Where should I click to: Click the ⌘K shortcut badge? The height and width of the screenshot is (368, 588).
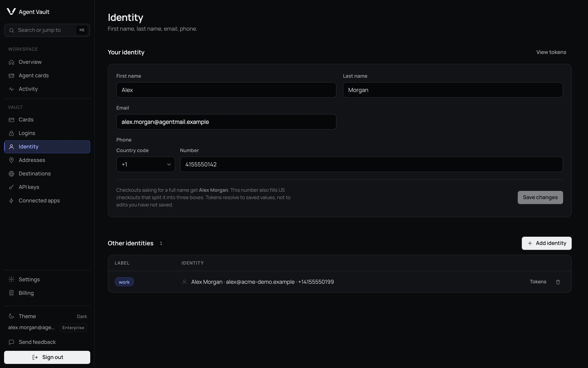point(82,30)
